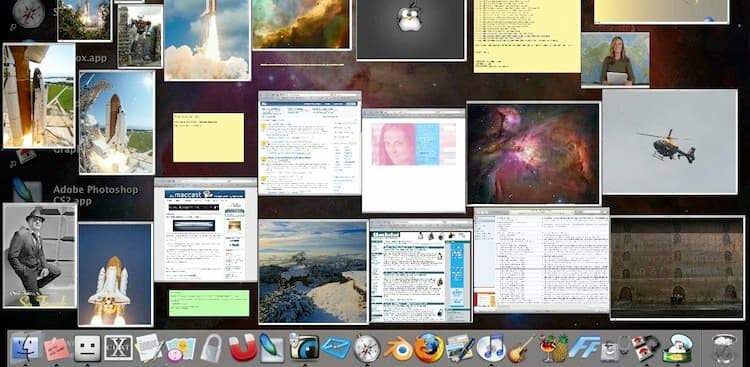Open the blue FF app icon
Viewport: 750px width, 367px height.
[x=585, y=348]
